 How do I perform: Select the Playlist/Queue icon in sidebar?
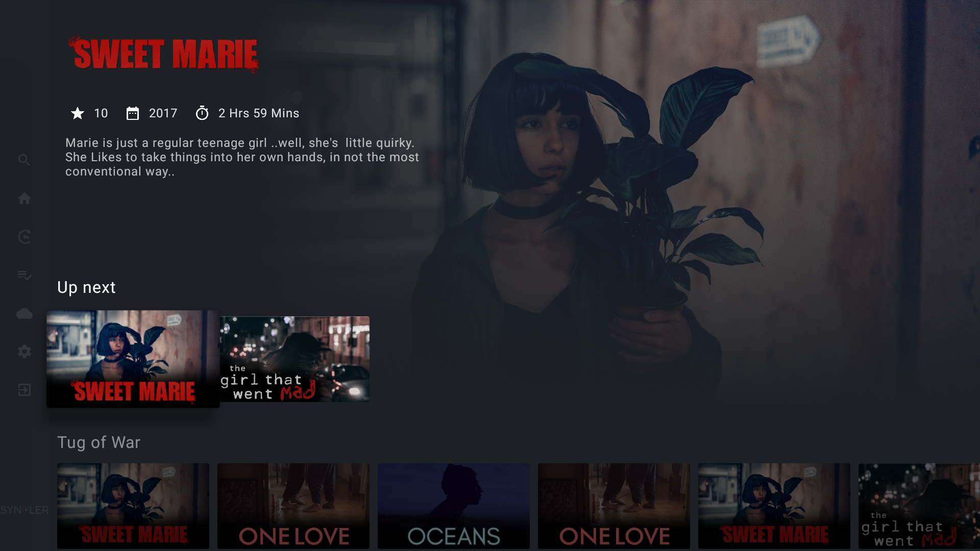click(x=23, y=275)
